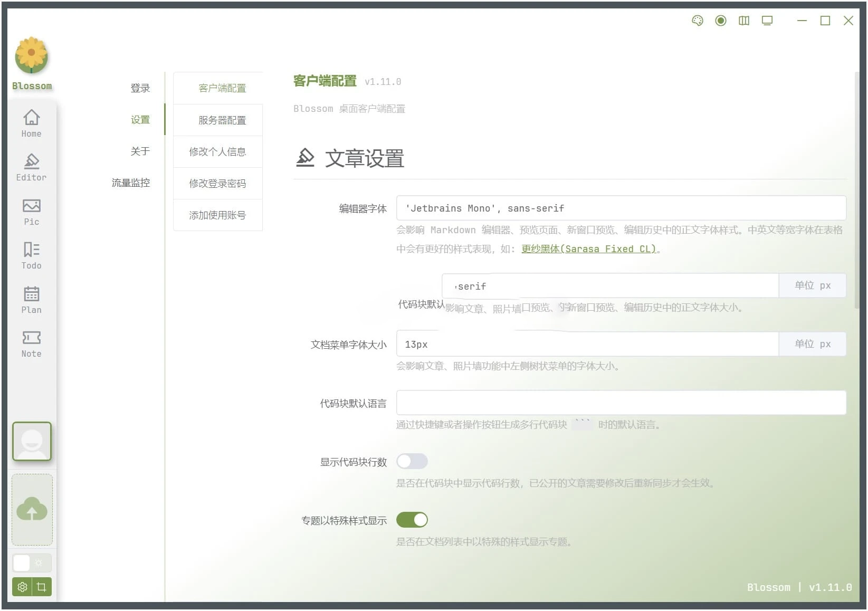Open the Note section

[31, 343]
